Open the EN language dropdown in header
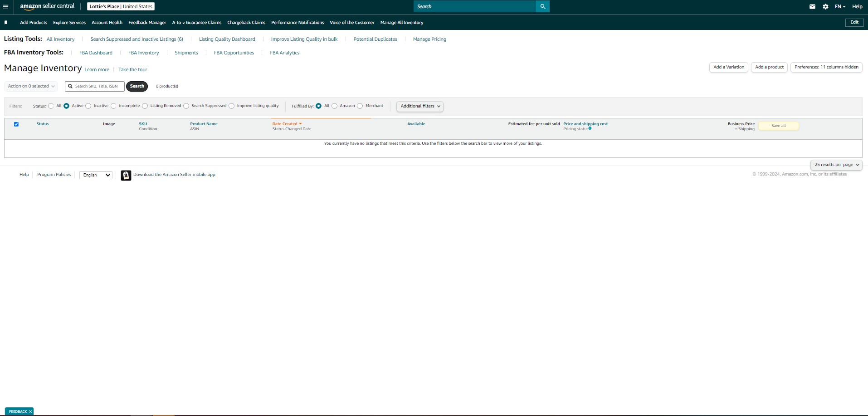This screenshot has width=868, height=416. (840, 6)
